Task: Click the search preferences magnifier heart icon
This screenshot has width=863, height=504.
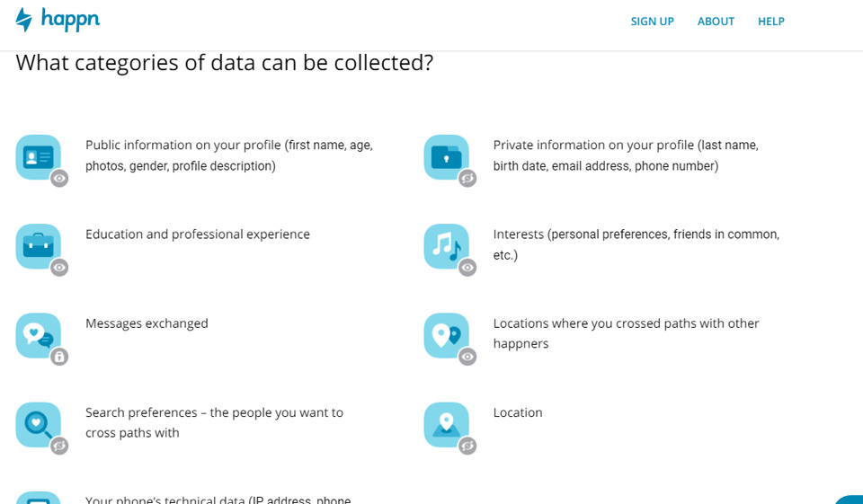Action: pos(38,424)
